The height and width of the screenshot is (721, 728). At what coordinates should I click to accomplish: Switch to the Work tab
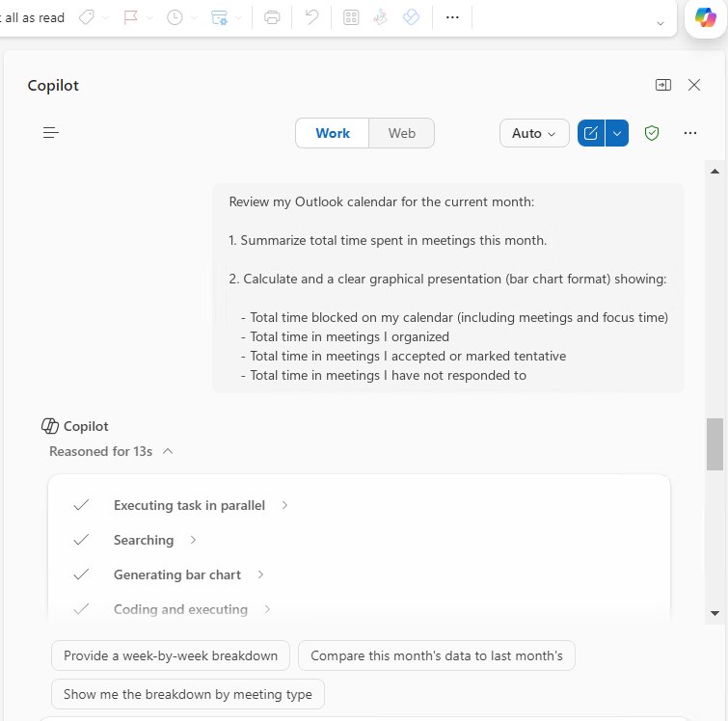pos(333,133)
